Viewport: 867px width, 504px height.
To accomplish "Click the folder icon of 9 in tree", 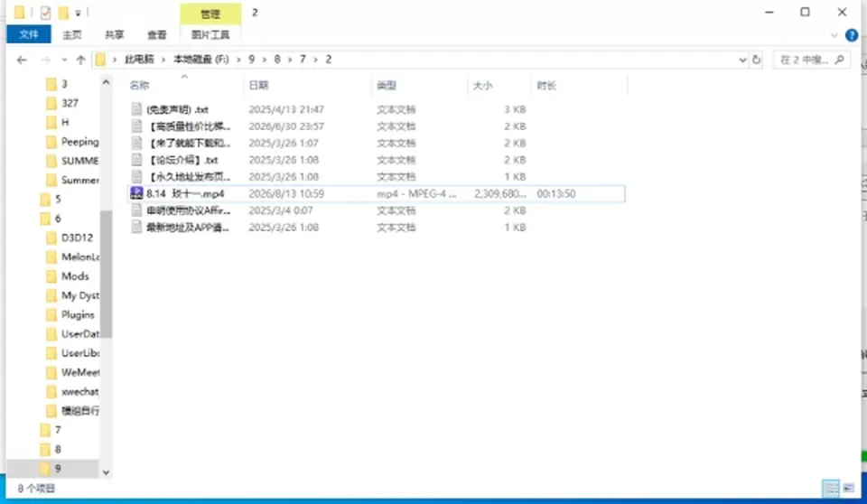I will point(46,469).
